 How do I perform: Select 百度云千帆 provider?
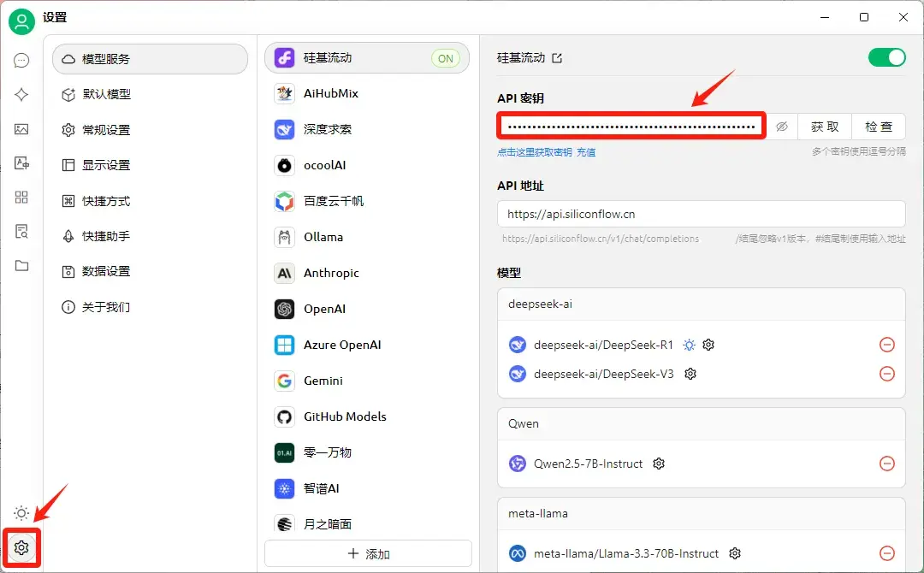click(x=366, y=201)
